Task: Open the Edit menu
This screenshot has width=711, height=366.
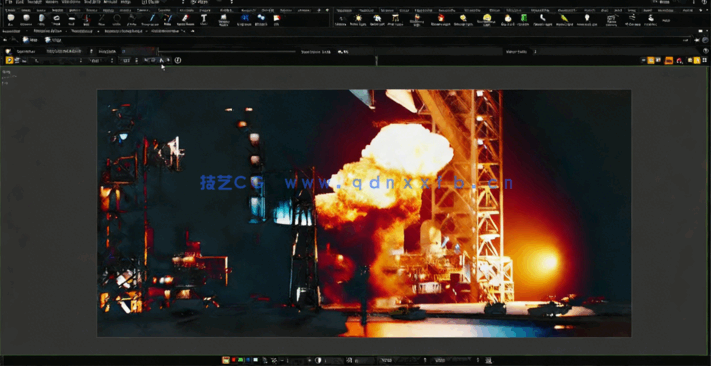Action: tap(20, 2)
